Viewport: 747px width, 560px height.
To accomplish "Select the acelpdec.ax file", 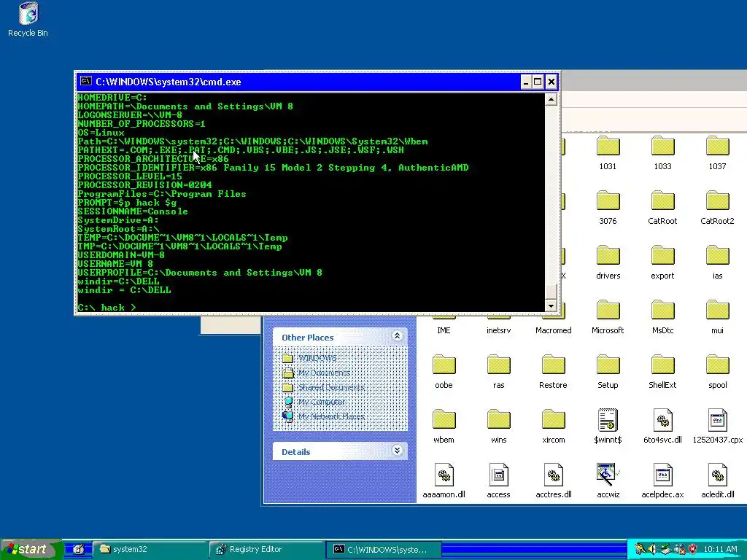I will (x=662, y=481).
